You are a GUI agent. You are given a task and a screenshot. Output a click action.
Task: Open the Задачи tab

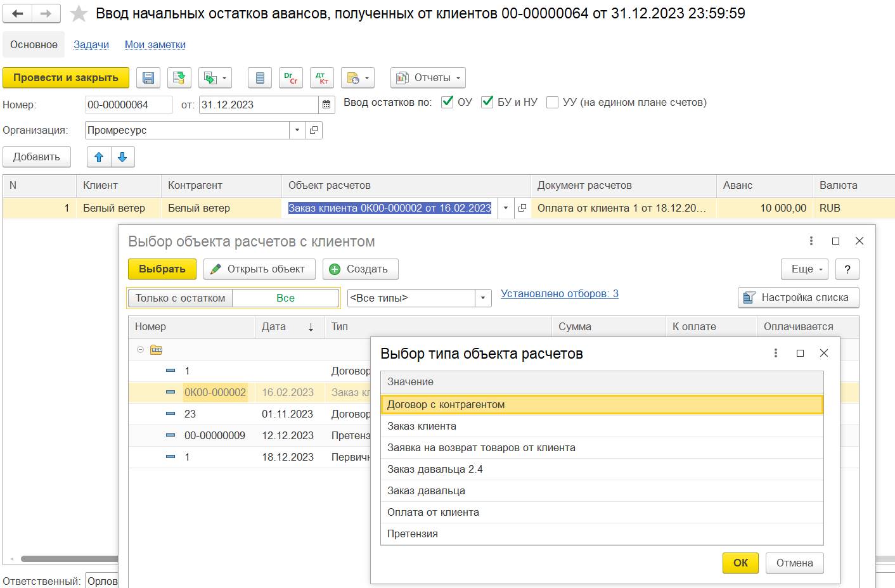tap(91, 44)
